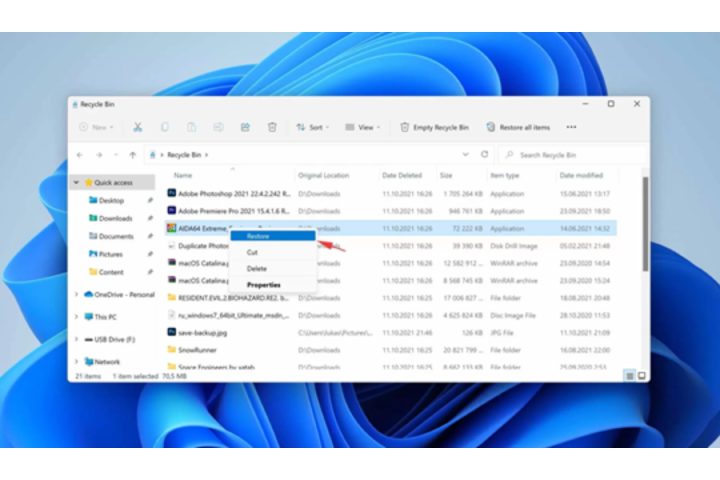This screenshot has width=720, height=480.
Task: Open Pictures in Quick access
Action: click(111, 254)
